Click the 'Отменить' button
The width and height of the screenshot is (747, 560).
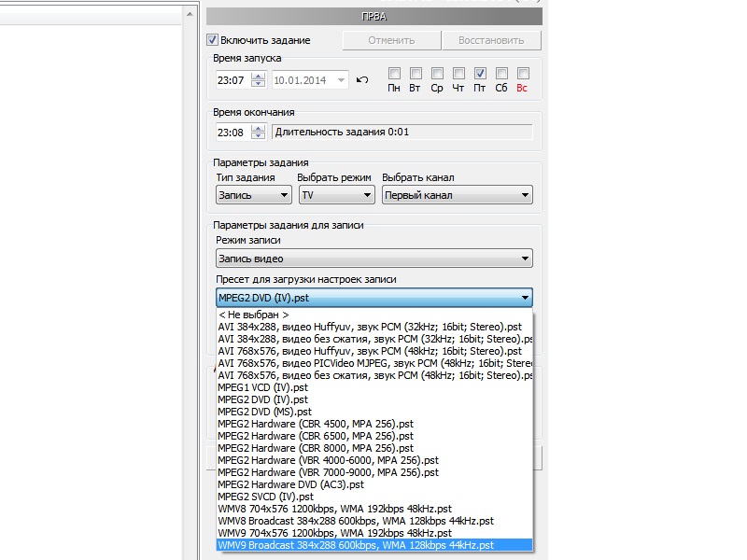coord(391,40)
